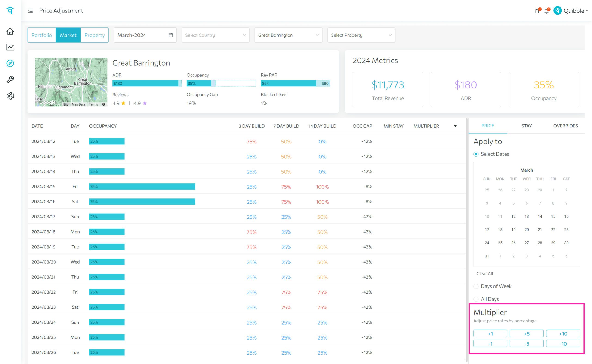
Task: Open the Home sidebar icon
Action: (10, 31)
